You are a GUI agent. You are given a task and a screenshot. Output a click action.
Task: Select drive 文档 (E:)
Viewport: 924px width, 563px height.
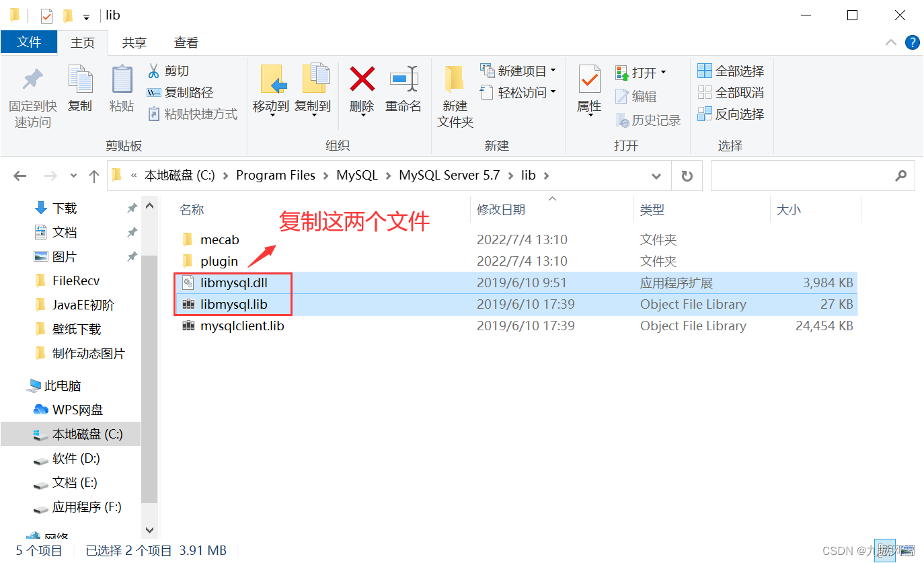[x=75, y=482]
